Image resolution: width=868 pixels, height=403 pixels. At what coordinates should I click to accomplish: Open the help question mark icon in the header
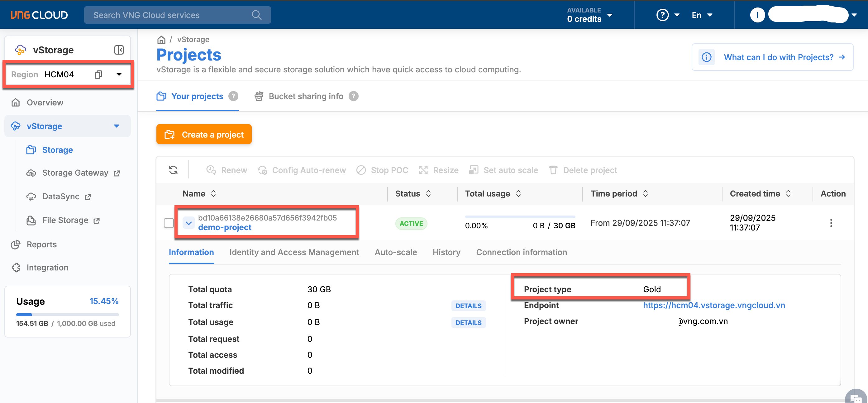coord(662,15)
